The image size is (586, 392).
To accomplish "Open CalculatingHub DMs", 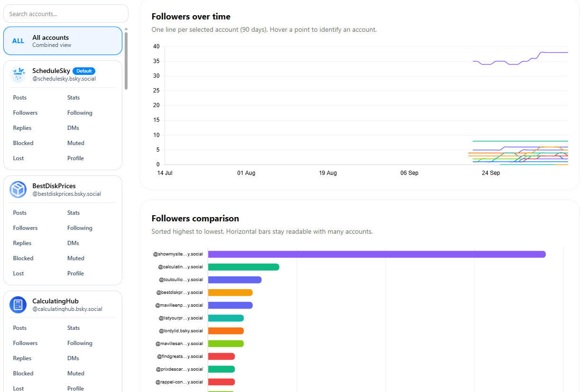I will tap(73, 358).
